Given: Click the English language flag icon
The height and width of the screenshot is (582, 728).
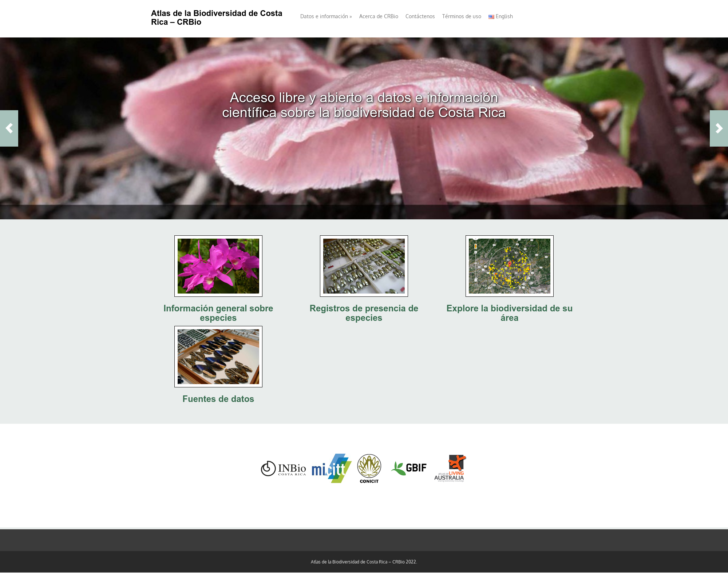Looking at the screenshot, I should pyautogui.click(x=491, y=17).
